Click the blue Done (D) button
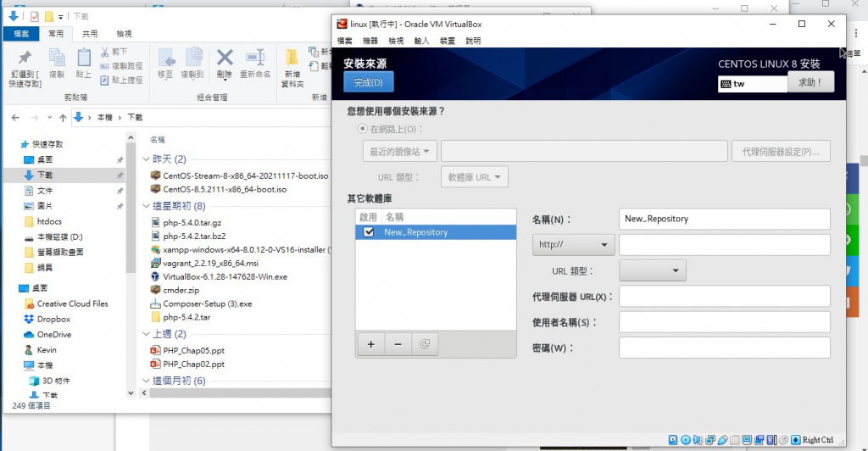This screenshot has height=451, width=868. (368, 82)
